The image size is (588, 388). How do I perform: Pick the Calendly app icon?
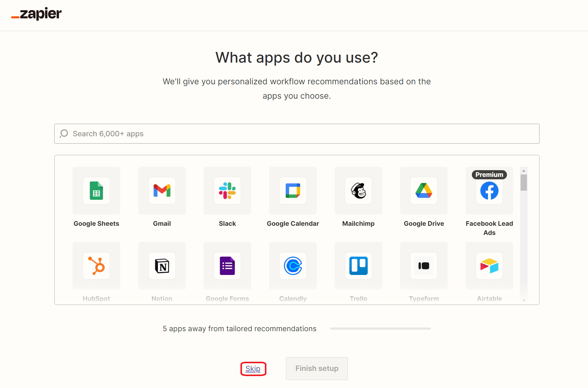[293, 266]
